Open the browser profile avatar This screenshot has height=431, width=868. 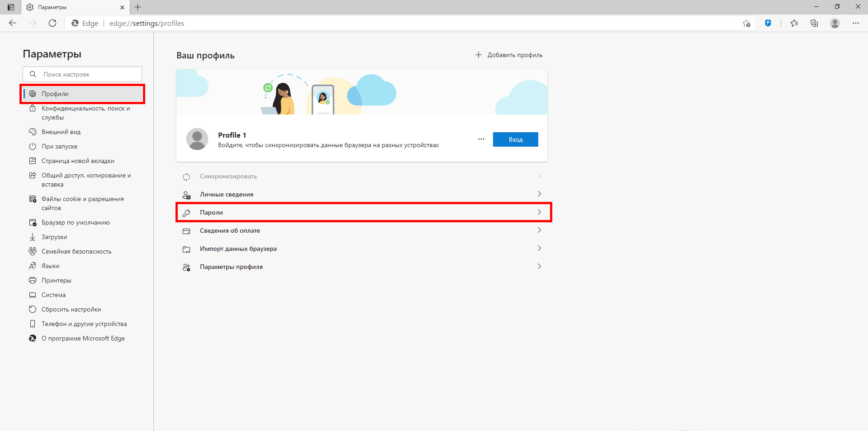point(835,23)
